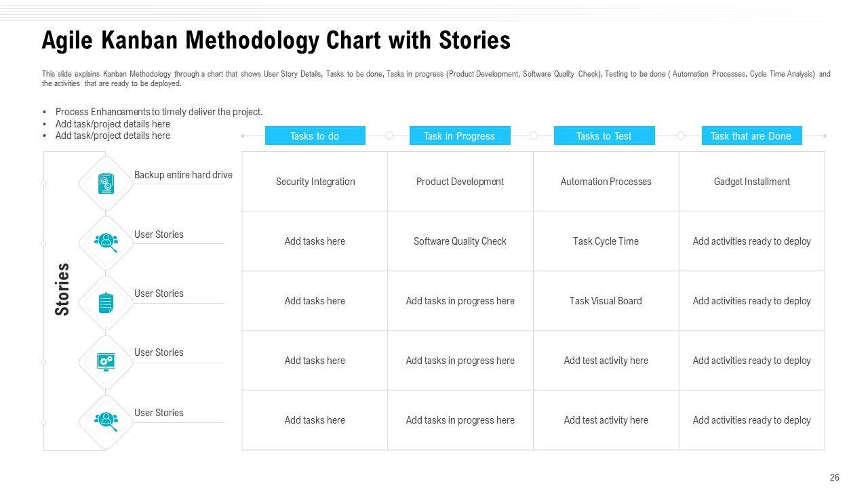
Task: Click the user search icon of the last User Stories row
Action: 106,422
